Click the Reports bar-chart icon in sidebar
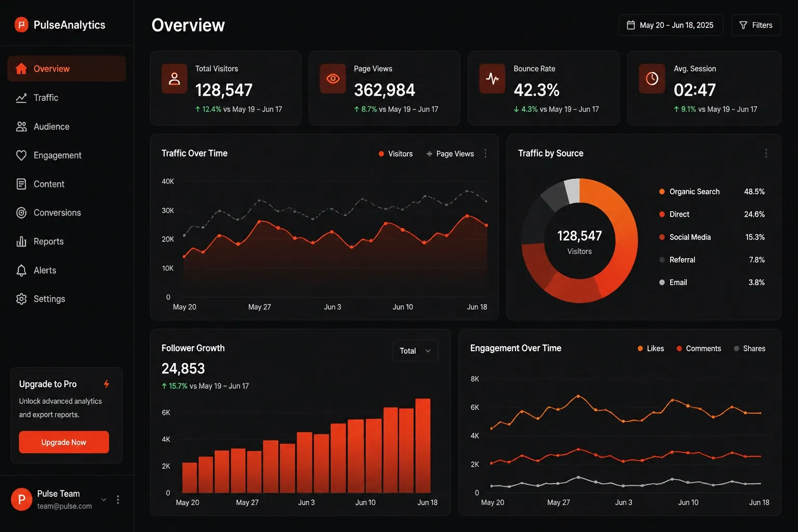 21,242
